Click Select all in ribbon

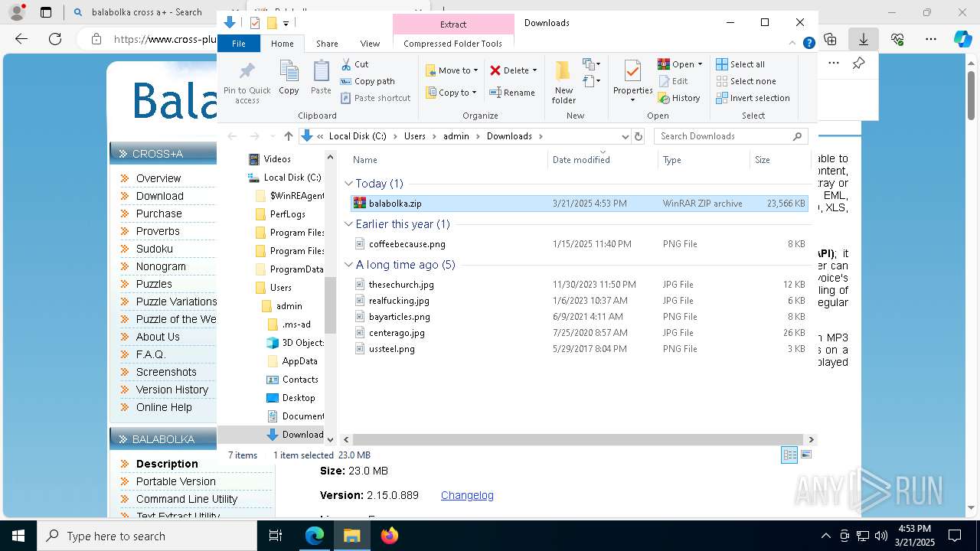[740, 64]
